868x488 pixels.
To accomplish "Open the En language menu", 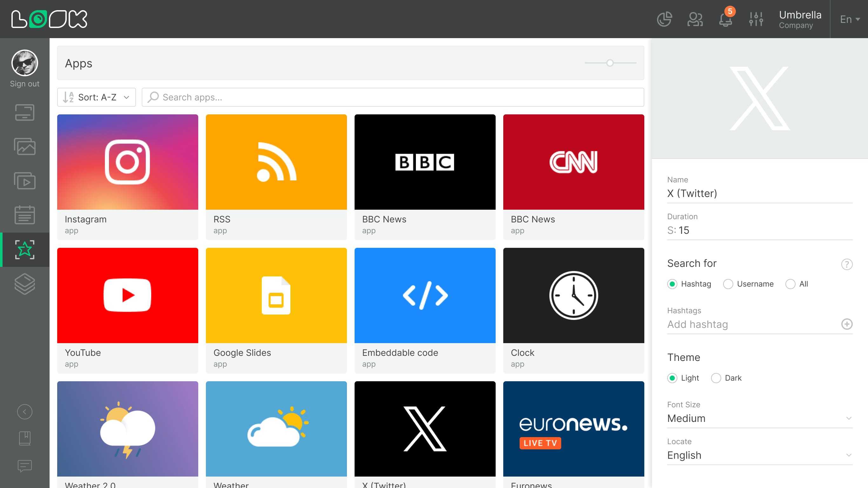I will [849, 19].
